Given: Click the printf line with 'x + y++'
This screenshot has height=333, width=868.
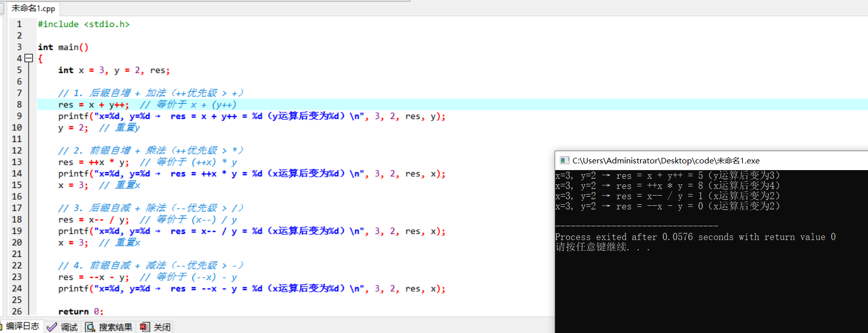Looking at the screenshot, I should coord(252,116).
